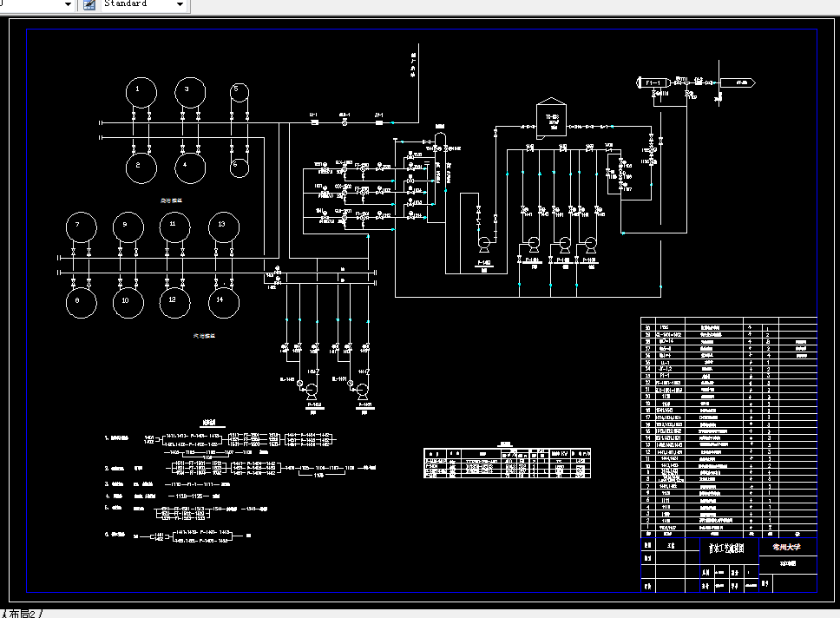Select the pump parameters table in drawing
Image resolution: width=840 pixels, height=618 pixels.
click(507, 463)
